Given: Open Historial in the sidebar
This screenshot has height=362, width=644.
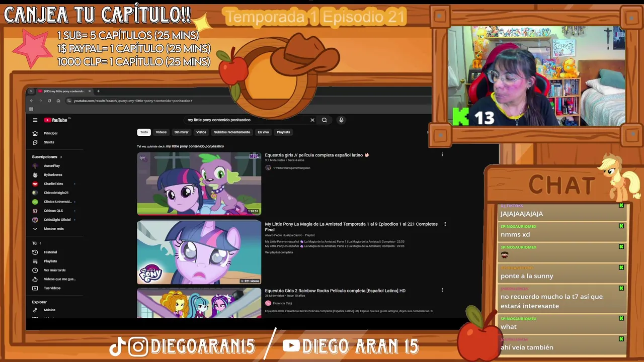Looking at the screenshot, I should (x=50, y=252).
